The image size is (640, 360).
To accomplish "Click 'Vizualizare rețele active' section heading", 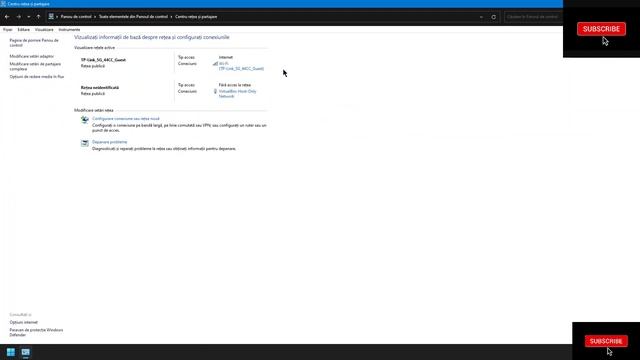I will 94,48.
